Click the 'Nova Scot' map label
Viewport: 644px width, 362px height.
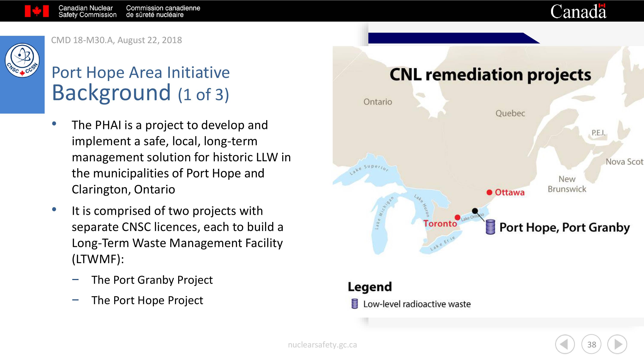[x=624, y=162]
